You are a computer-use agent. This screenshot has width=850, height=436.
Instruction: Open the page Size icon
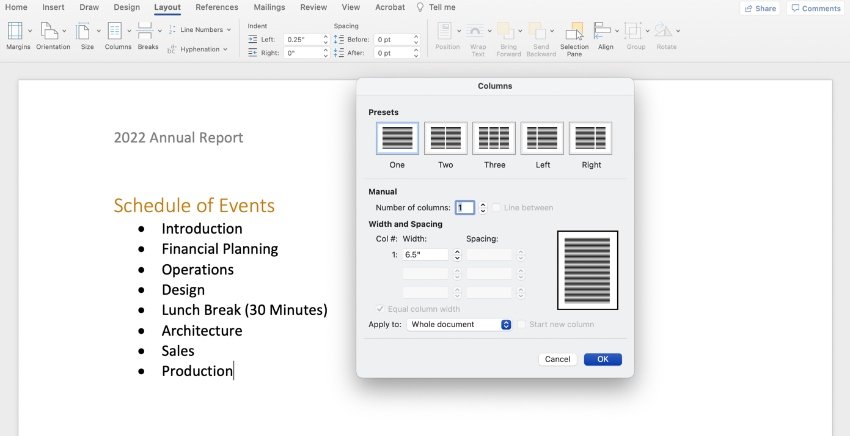83,31
